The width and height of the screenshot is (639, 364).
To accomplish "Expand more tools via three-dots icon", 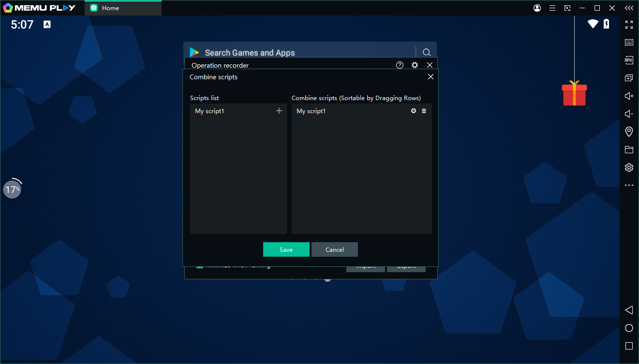I will [629, 185].
